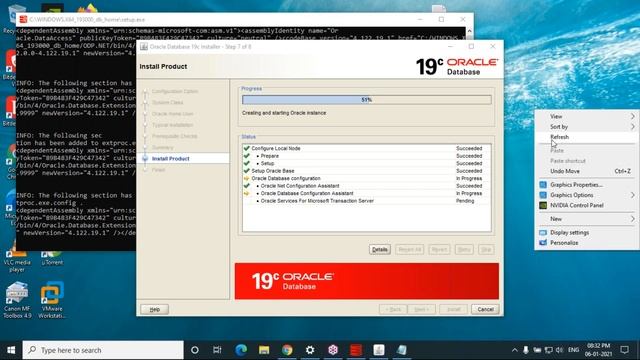Click the taskbar search box
Image resolution: width=640 pixels, height=360 pixels.
[x=103, y=350]
